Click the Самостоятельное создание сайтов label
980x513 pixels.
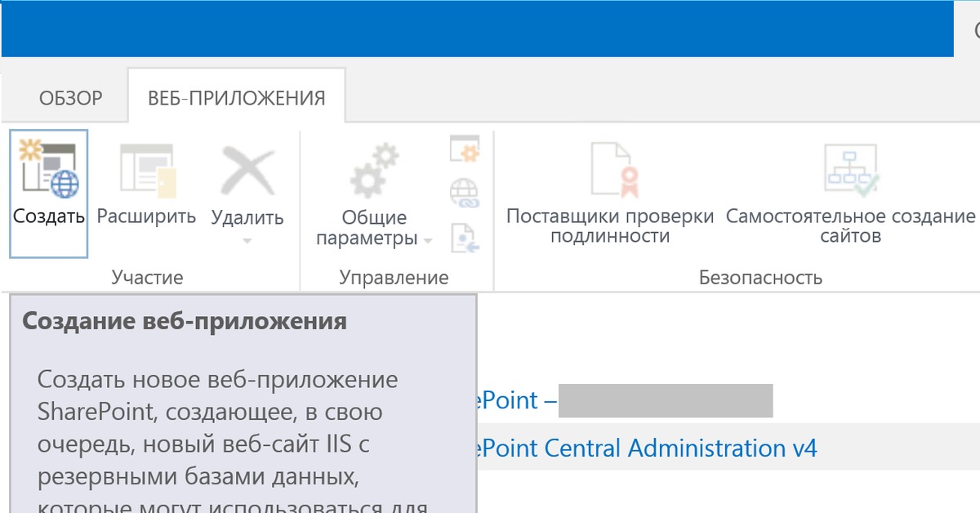[x=850, y=226]
